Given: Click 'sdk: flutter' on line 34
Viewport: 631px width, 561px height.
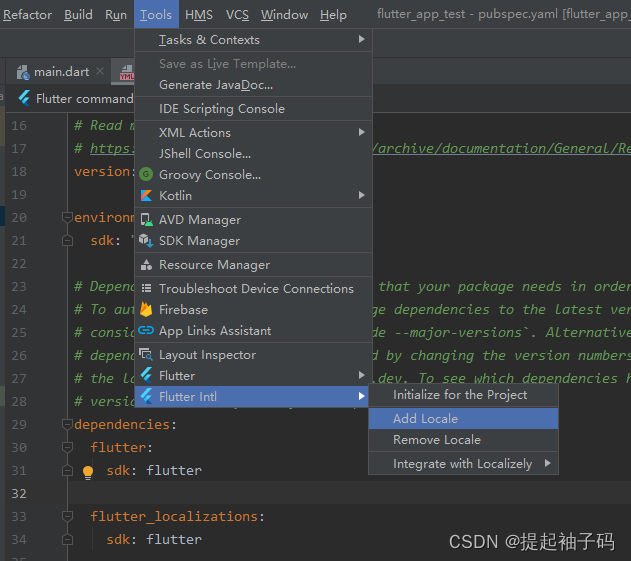Looking at the screenshot, I should (154, 539).
